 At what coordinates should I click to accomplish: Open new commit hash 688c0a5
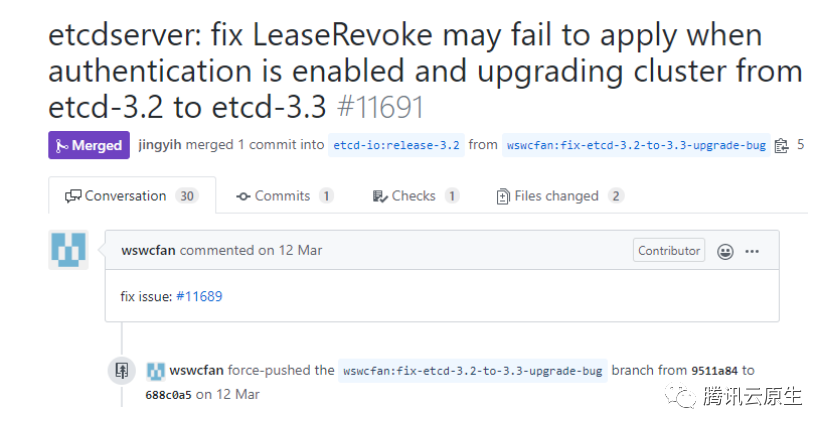[x=167, y=394]
